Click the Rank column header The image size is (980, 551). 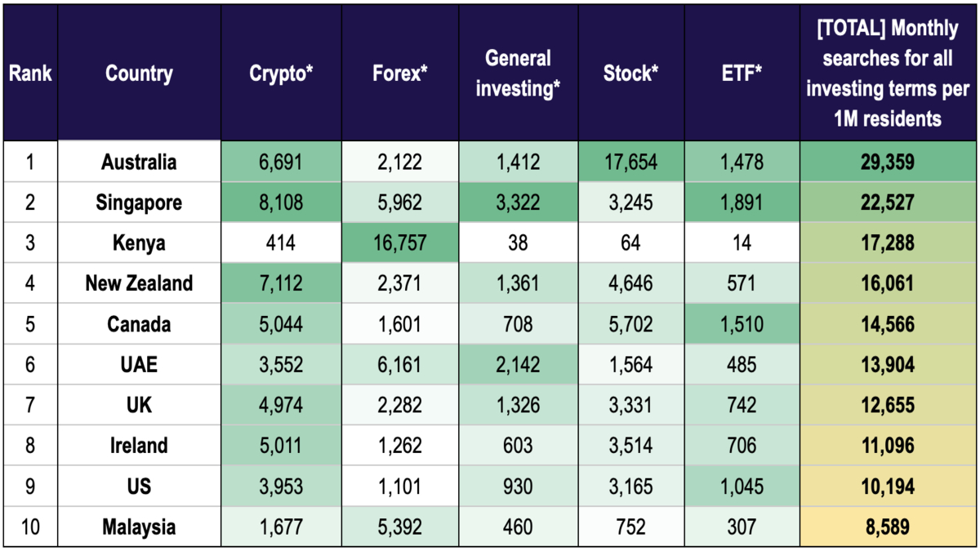click(30, 73)
